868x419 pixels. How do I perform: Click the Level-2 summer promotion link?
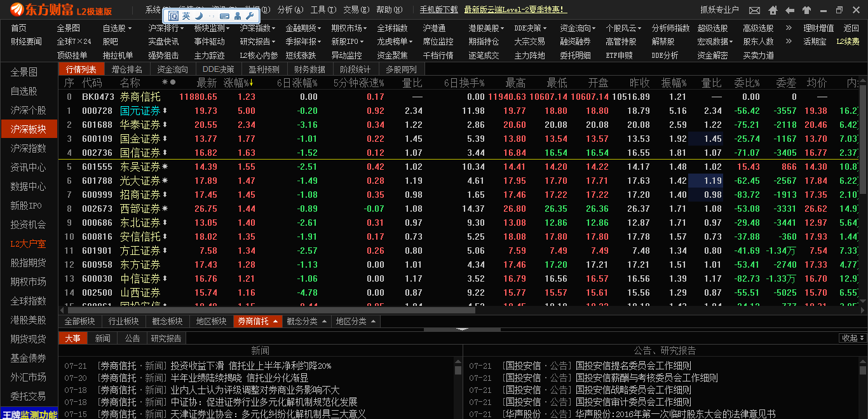click(516, 10)
